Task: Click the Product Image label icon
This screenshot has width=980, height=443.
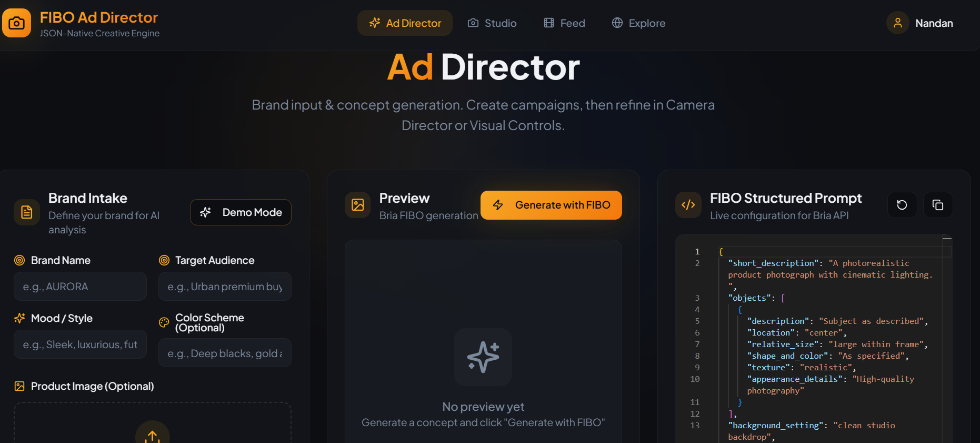Action: [x=19, y=386]
